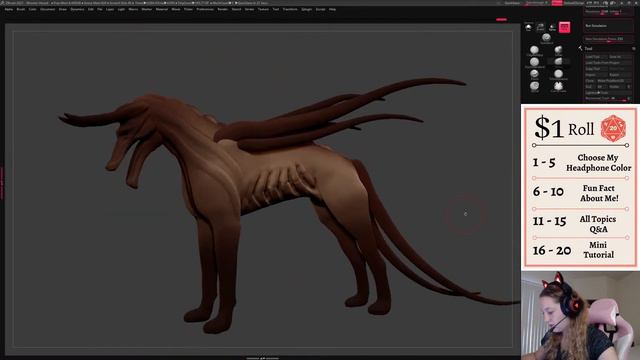Open the Color menu

tap(32, 9)
